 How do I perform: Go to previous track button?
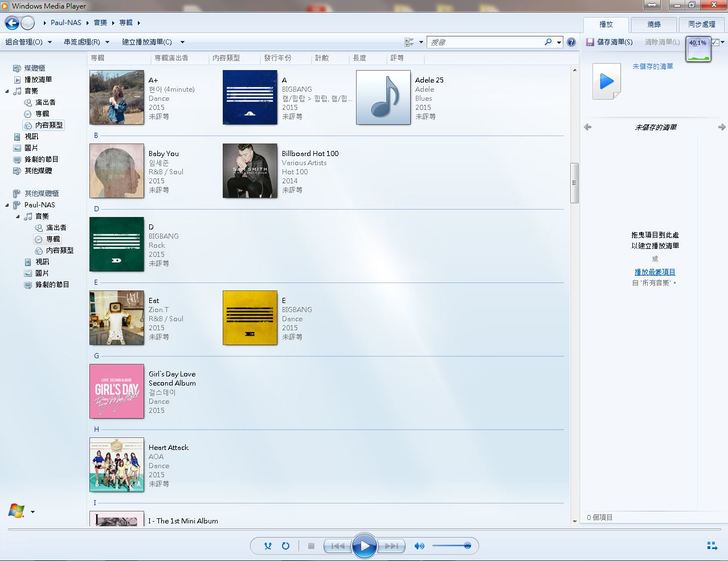pyautogui.click(x=338, y=546)
